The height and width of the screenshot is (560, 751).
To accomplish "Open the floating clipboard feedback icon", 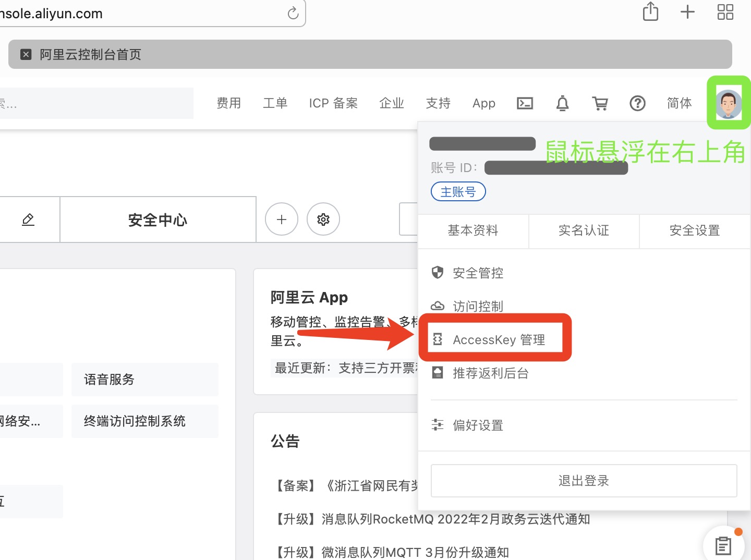I will click(x=723, y=545).
